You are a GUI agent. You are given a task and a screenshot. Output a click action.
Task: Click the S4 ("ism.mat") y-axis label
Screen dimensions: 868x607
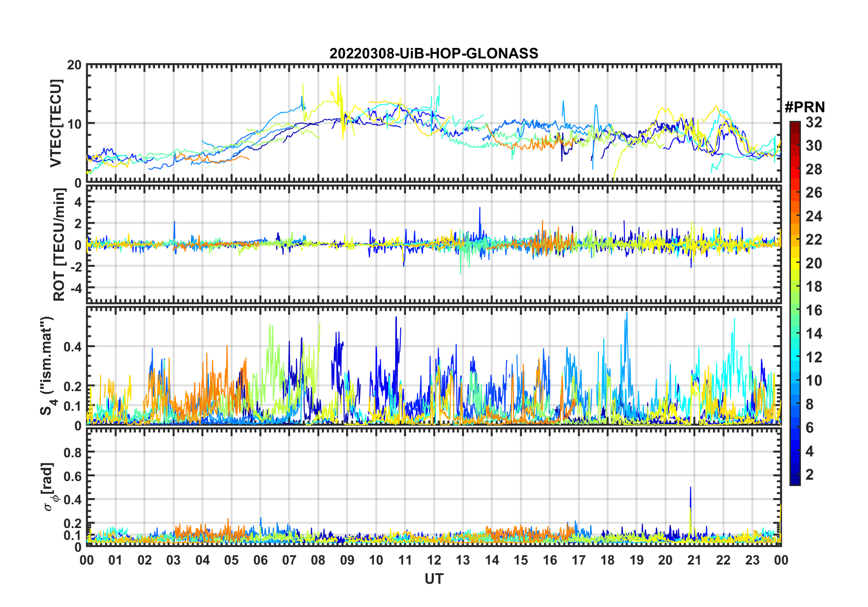(47, 366)
